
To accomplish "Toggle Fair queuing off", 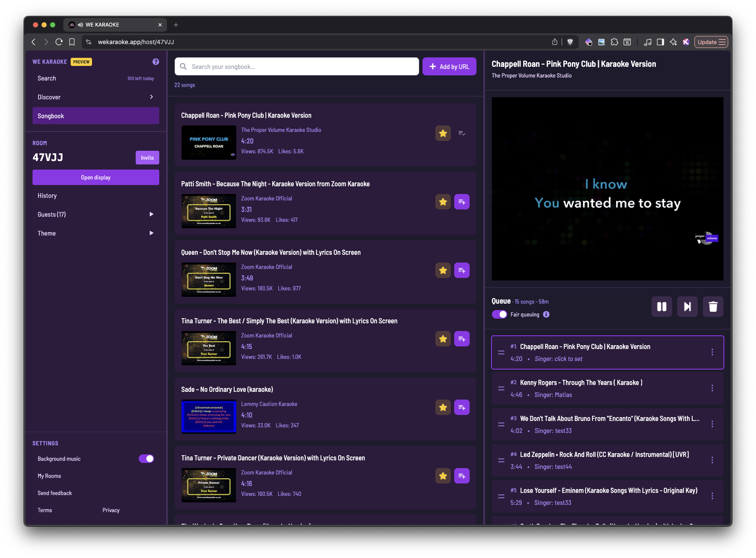I will (x=499, y=314).
